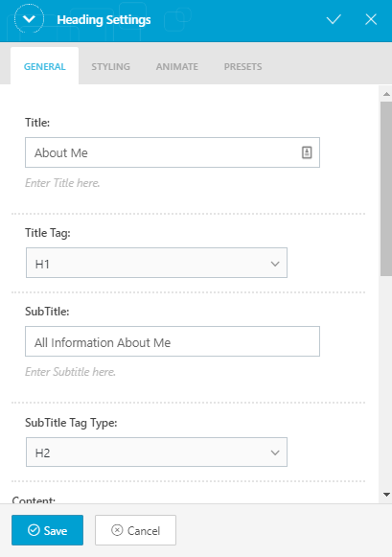Focus the Title field containing About Me

coord(173,152)
